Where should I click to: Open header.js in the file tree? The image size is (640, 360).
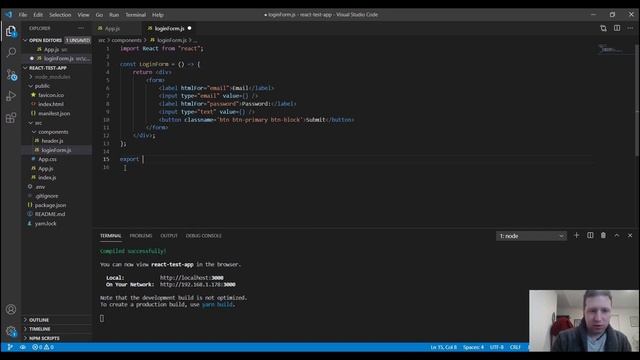[52, 141]
